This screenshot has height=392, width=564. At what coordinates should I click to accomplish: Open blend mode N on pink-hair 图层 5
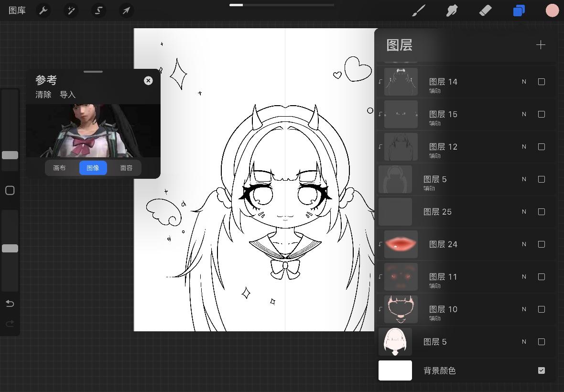point(524,342)
